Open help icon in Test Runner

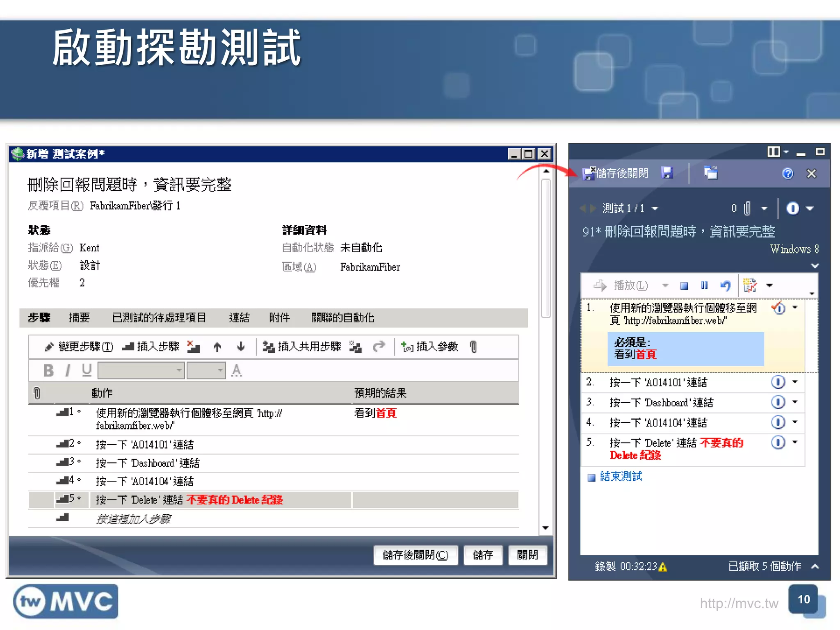(x=787, y=173)
